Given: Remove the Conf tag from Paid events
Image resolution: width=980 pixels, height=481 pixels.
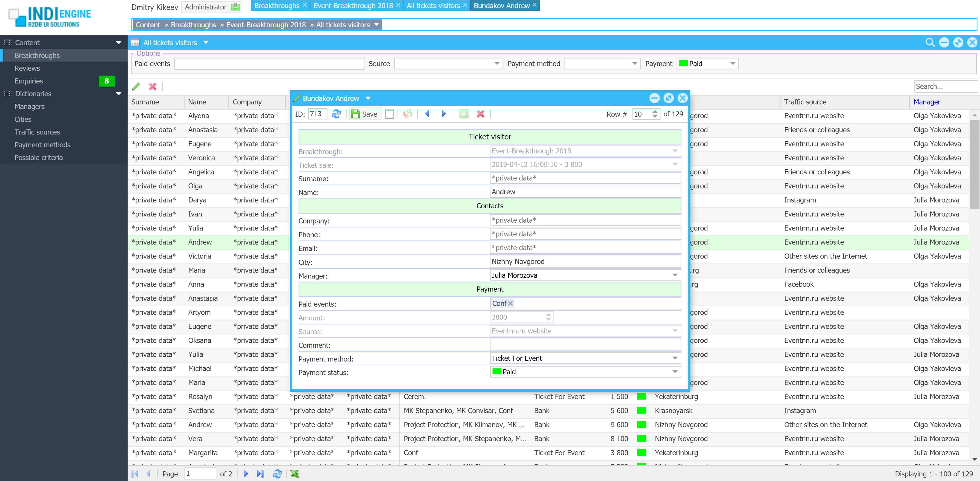Looking at the screenshot, I should tap(510, 303).
